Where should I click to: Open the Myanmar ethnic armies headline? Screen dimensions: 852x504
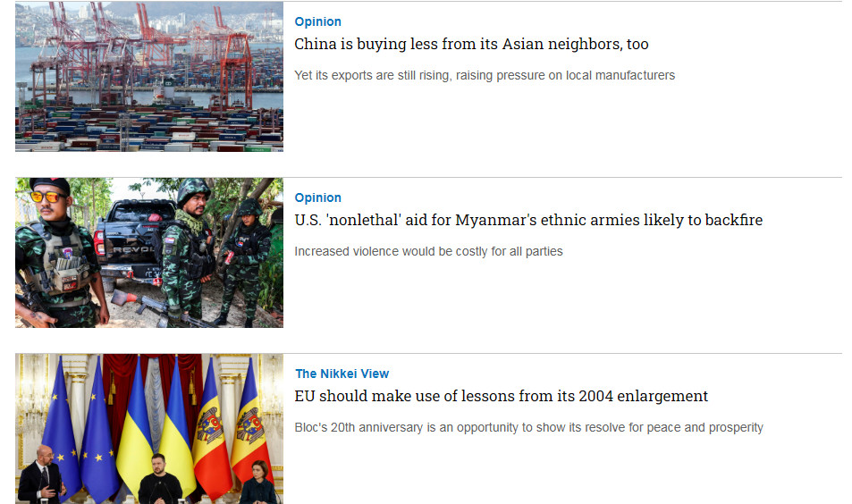[x=528, y=220]
